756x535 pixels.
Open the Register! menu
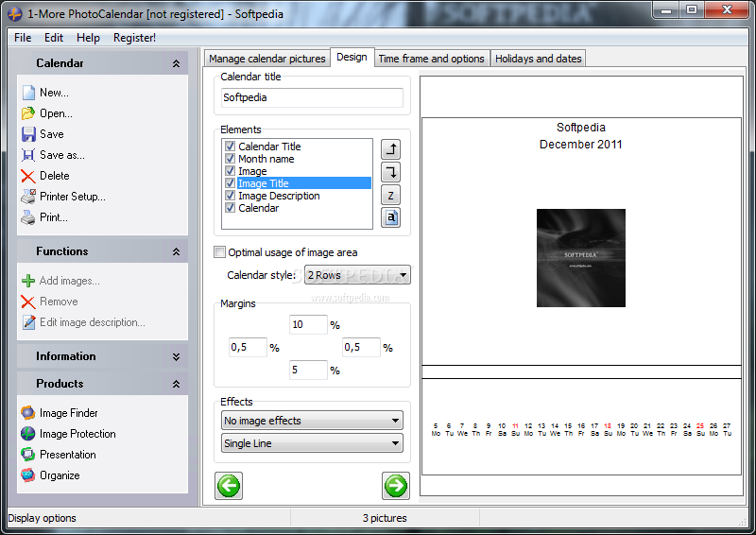point(134,38)
